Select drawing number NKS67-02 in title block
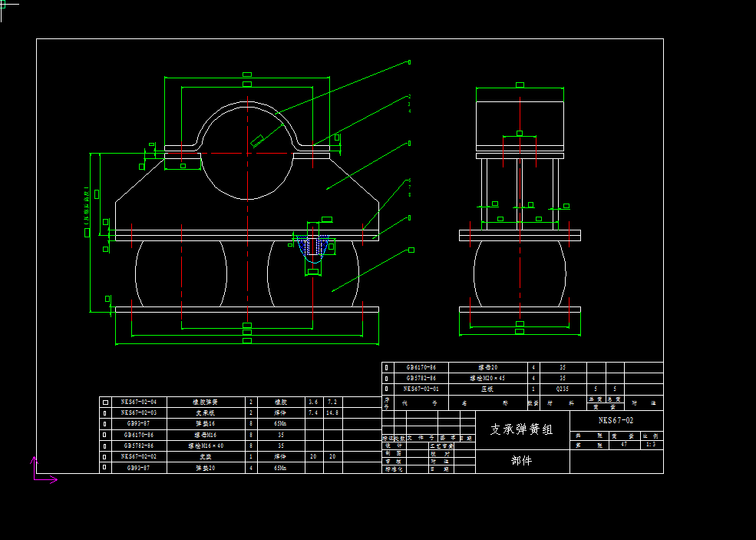Screen dimensions: 756x540 [616, 420]
